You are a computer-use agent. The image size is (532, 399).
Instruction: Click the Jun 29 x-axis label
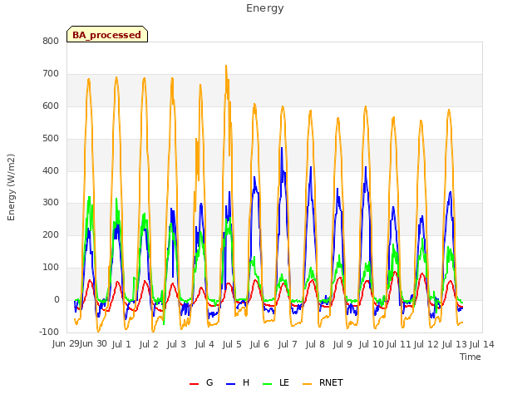click(66, 344)
